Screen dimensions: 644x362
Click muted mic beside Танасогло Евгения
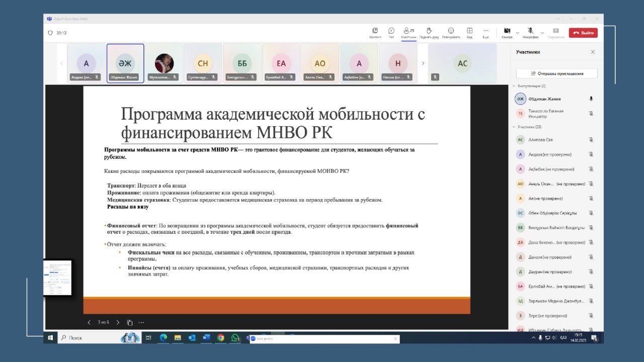[x=591, y=114]
